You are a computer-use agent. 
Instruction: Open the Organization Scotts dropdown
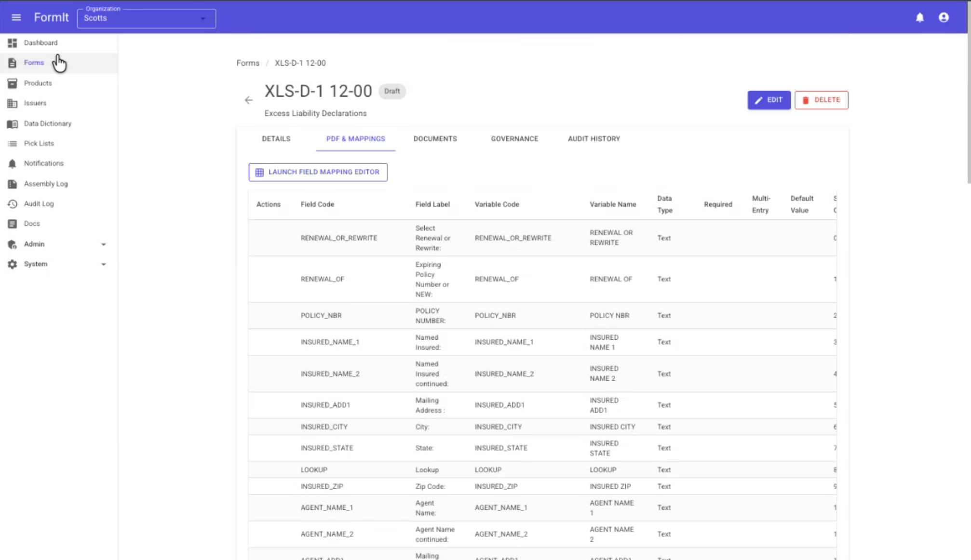[x=146, y=18]
